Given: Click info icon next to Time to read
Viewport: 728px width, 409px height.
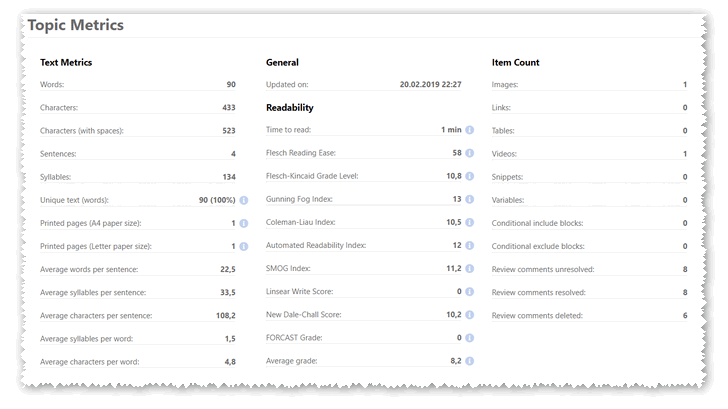Looking at the screenshot, I should (470, 130).
